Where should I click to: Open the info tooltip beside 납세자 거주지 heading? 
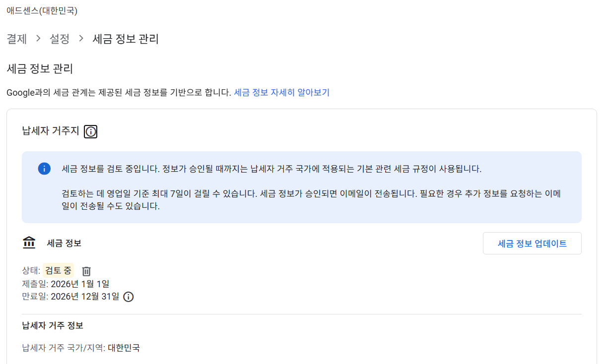[90, 131]
